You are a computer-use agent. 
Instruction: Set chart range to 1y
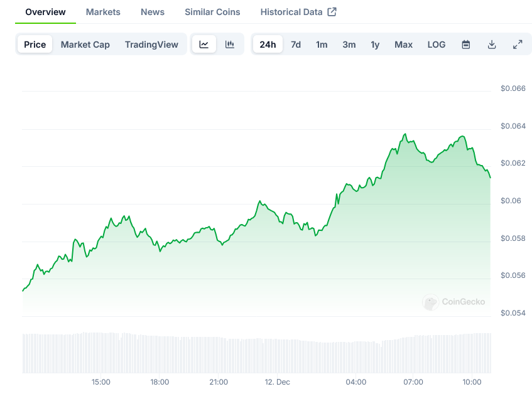(375, 45)
